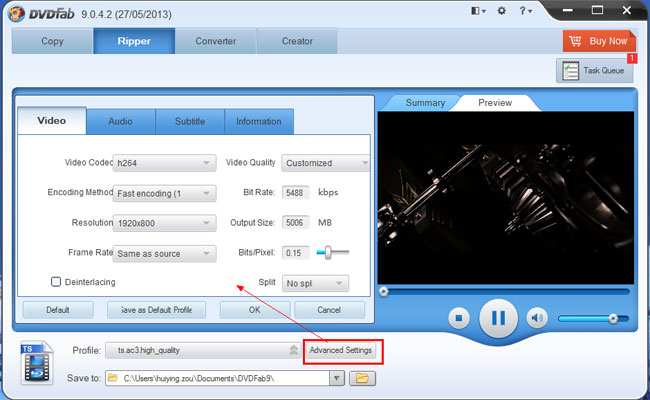
Task: Click the Output Size input field
Action: 295,223
